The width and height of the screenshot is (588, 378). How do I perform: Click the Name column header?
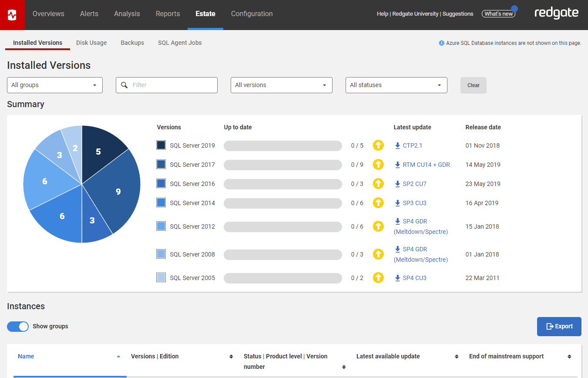[26, 356]
